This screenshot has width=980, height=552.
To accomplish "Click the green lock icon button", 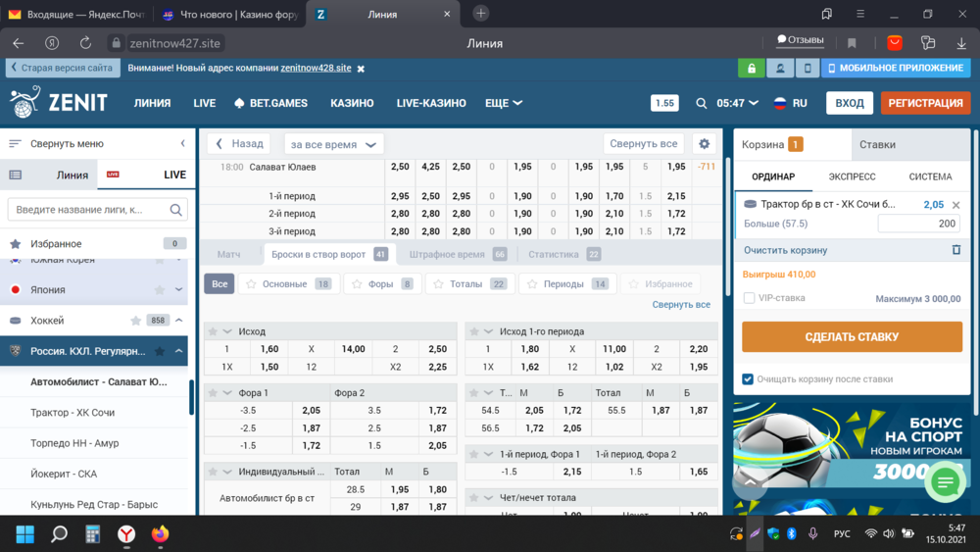I will pos(752,68).
